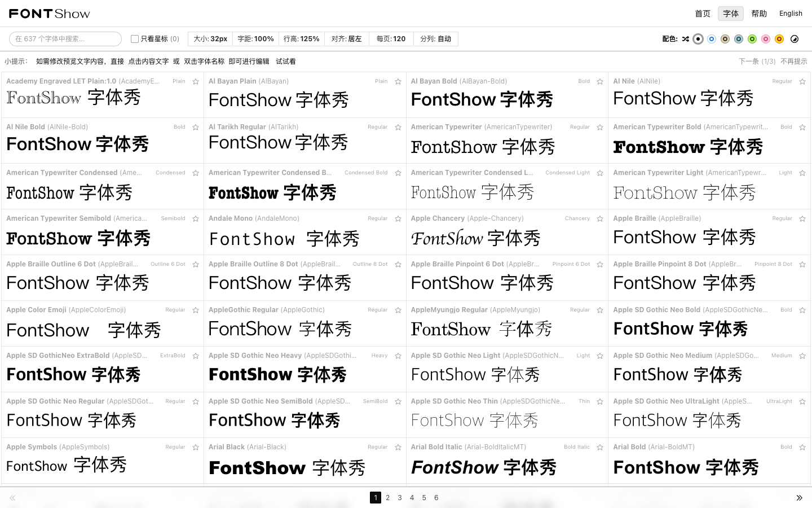The width and height of the screenshot is (812, 508).
Task: Star the Arial Black font
Action: 398,447
